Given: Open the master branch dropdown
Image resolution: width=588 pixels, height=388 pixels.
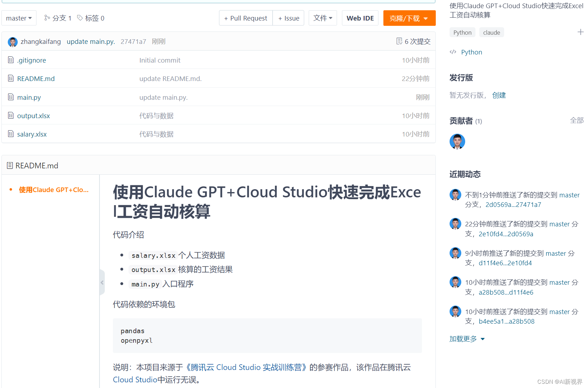Looking at the screenshot, I should [x=19, y=18].
